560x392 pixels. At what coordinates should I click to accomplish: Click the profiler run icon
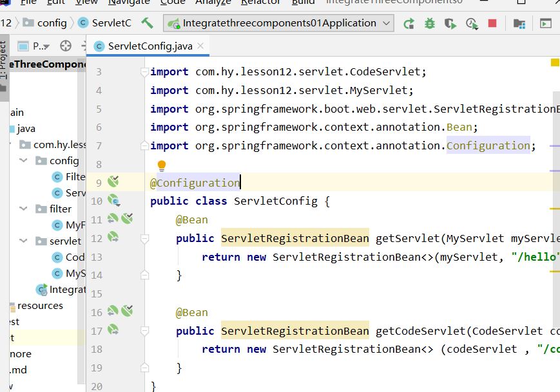472,24
